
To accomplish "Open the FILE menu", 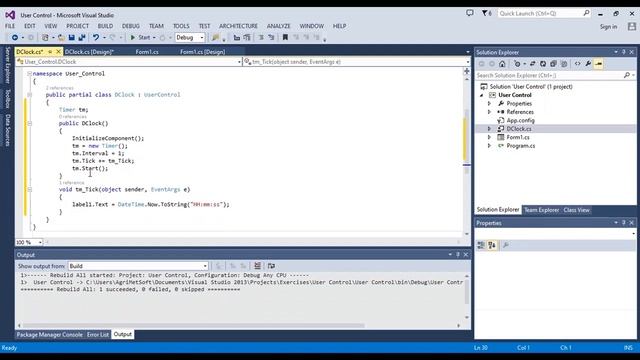I will pyautogui.click(x=10, y=26).
